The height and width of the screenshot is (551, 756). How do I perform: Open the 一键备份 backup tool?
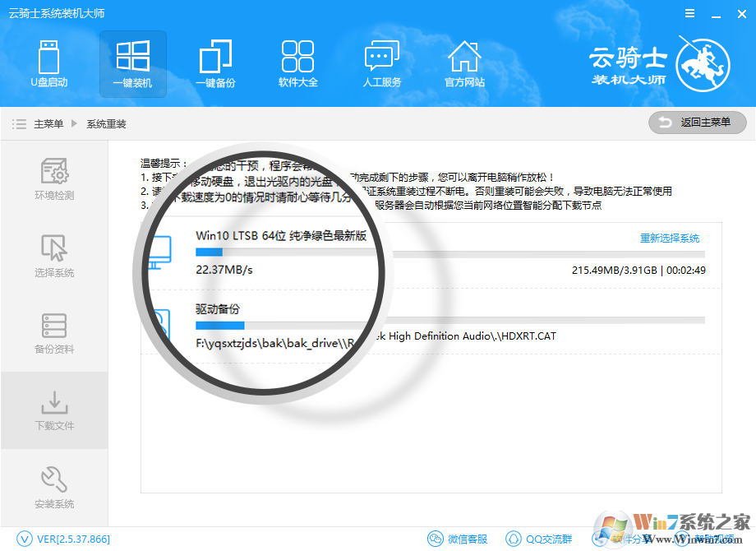pos(215,63)
